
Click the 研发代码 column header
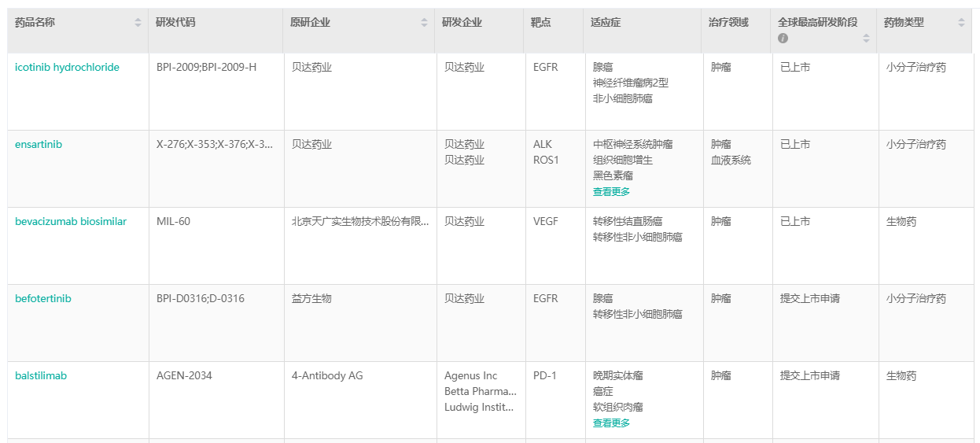(x=175, y=23)
